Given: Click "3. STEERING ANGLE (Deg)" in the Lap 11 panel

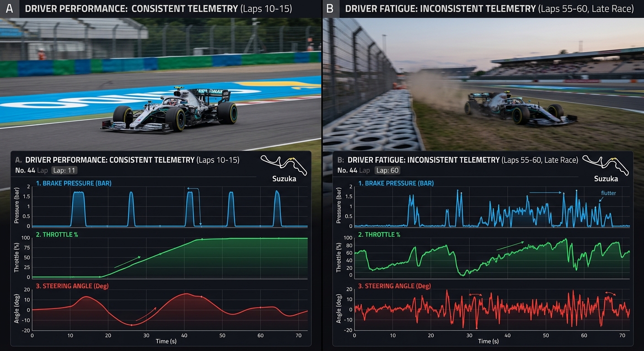Looking at the screenshot, I should [x=73, y=286].
